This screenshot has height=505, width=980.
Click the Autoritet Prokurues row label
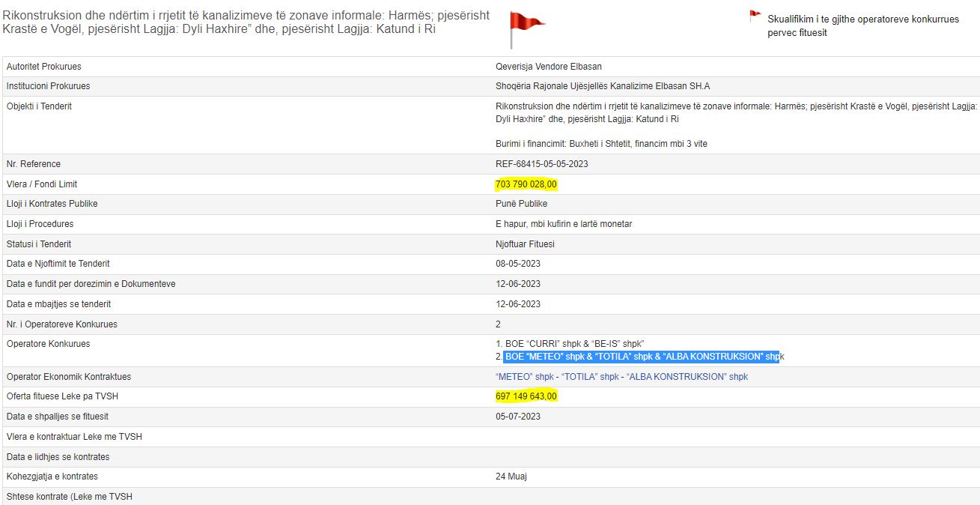pos(44,67)
